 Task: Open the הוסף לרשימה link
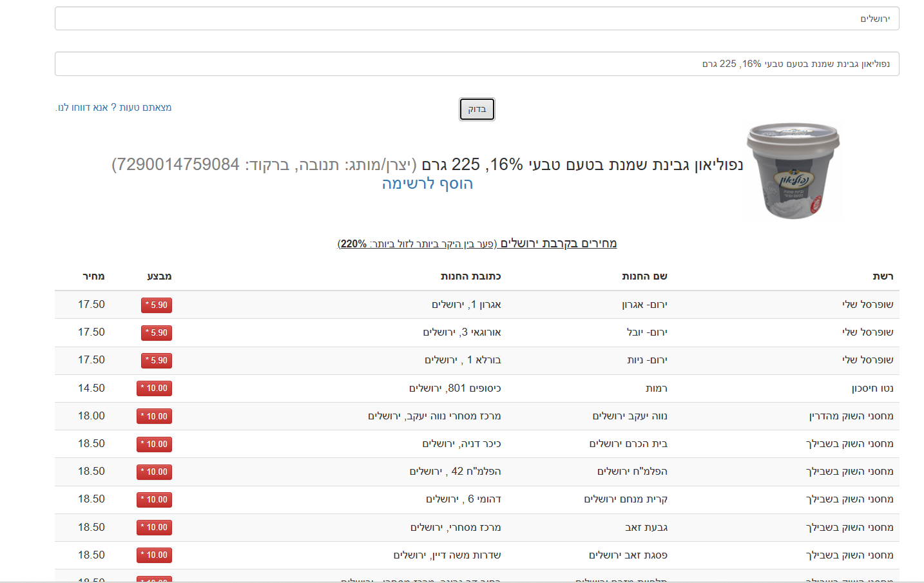427,184
